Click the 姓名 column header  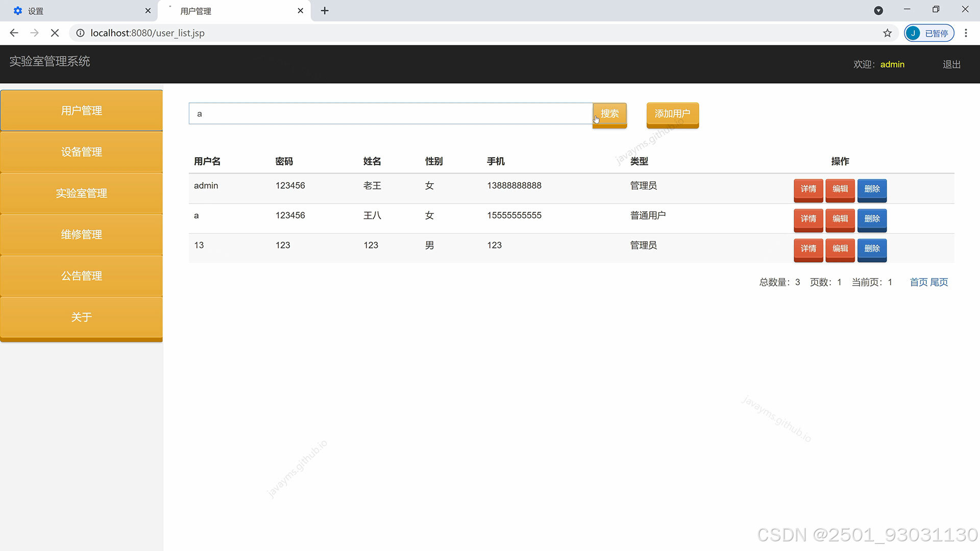[x=372, y=161]
